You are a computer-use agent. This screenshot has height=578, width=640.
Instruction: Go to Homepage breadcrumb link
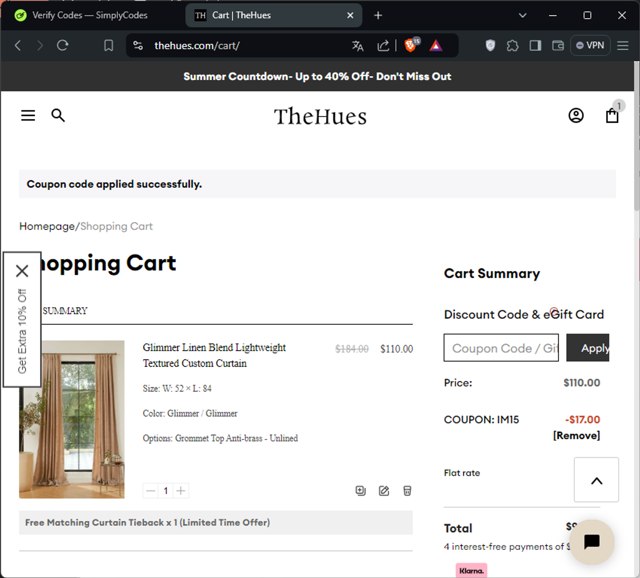coord(47,226)
